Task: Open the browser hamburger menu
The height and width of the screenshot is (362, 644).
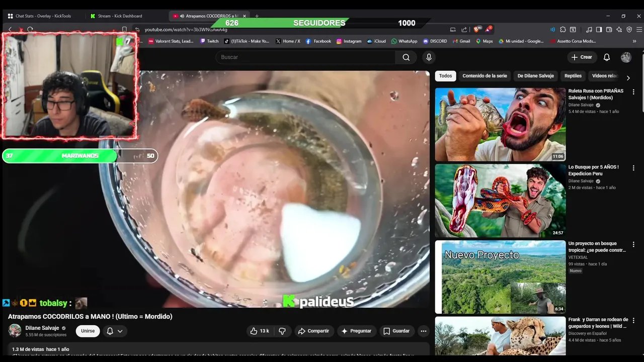Action: [x=639, y=30]
